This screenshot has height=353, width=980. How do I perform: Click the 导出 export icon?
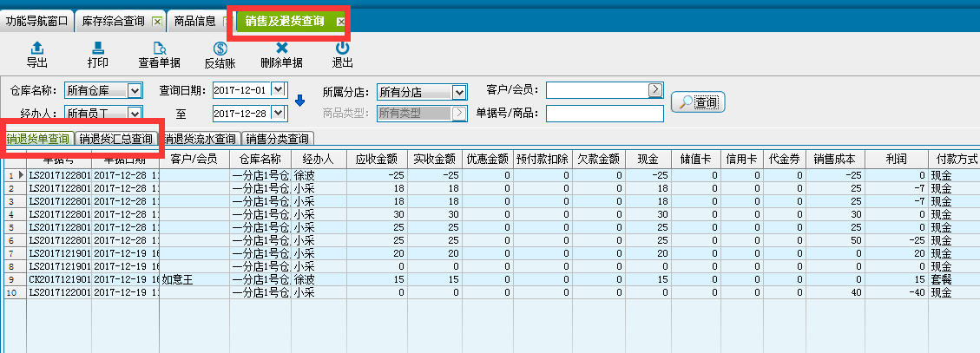pyautogui.click(x=36, y=49)
